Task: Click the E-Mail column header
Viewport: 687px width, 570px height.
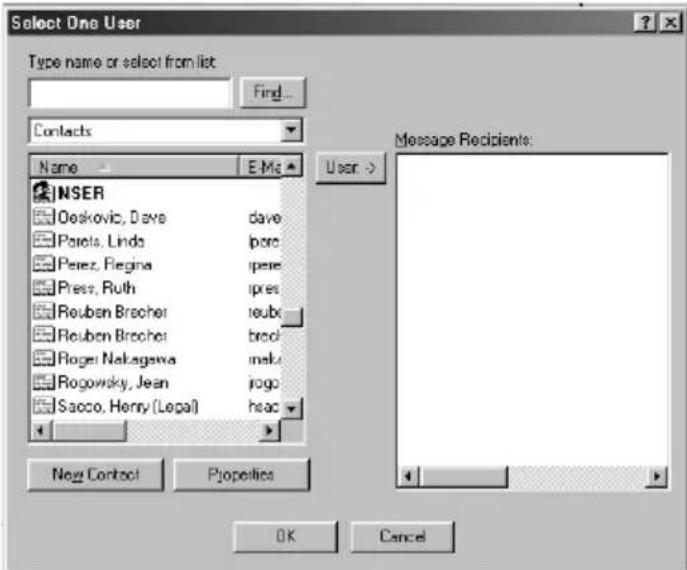Action: (x=260, y=167)
